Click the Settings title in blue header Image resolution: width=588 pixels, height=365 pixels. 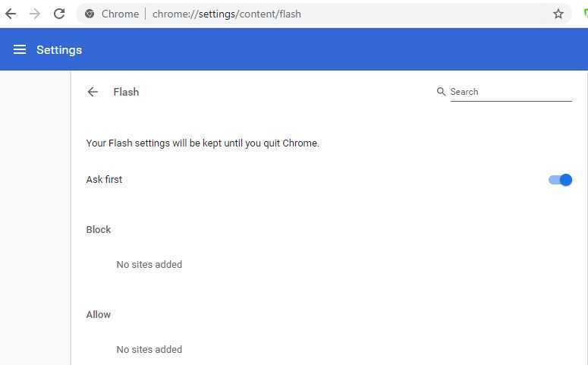click(59, 50)
